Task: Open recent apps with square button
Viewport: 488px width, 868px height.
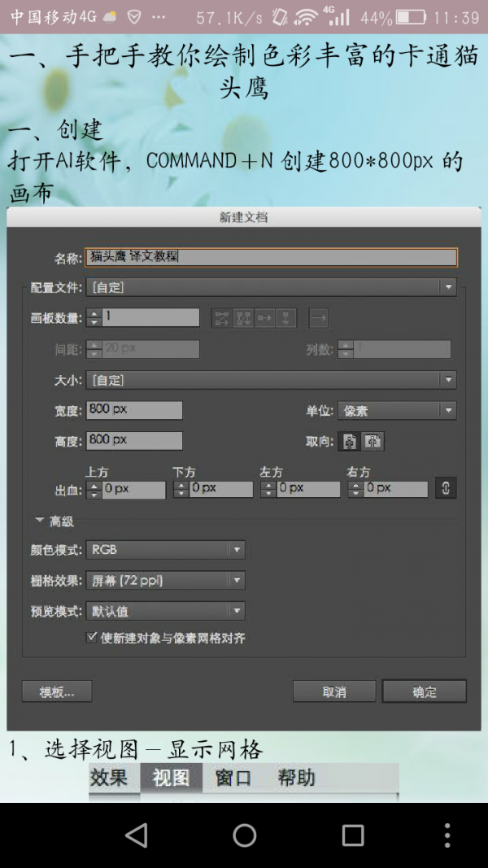Action: pyautogui.click(x=352, y=835)
